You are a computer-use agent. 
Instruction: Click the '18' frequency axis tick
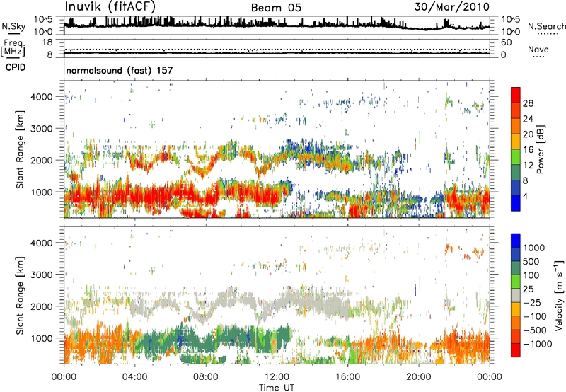tap(47, 42)
